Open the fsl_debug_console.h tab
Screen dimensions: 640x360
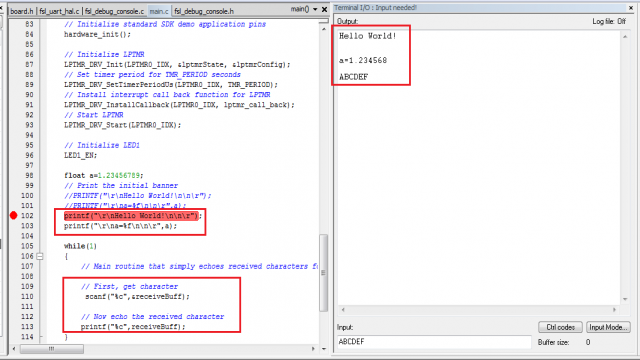204,11
